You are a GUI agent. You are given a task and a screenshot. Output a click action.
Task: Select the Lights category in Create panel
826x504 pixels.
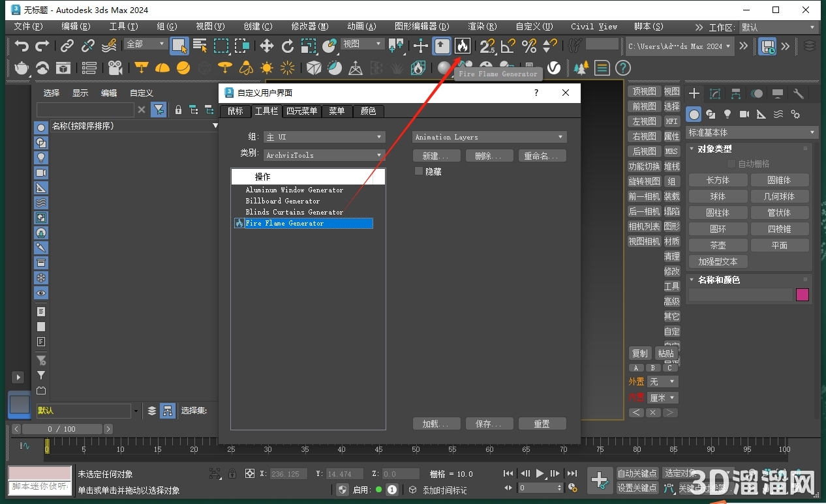tap(727, 114)
